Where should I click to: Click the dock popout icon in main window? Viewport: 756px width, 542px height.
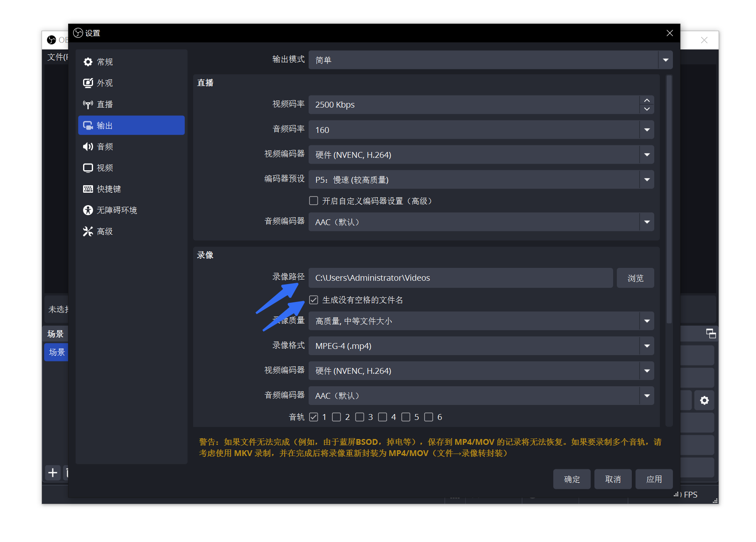pos(711,334)
